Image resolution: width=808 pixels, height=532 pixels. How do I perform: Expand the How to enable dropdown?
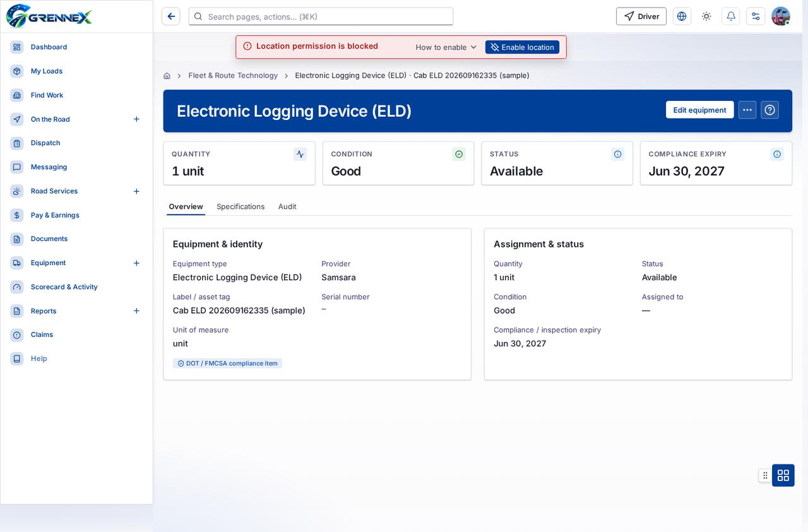point(446,47)
